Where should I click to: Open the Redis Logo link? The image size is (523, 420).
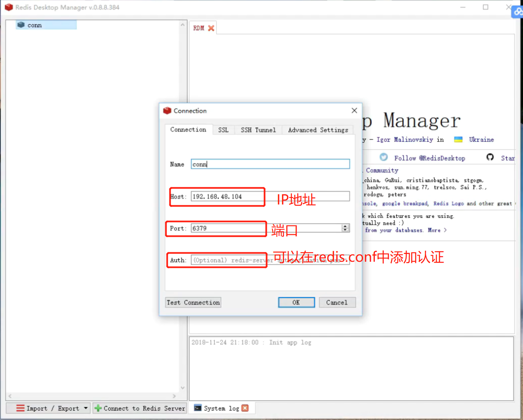coord(449,204)
